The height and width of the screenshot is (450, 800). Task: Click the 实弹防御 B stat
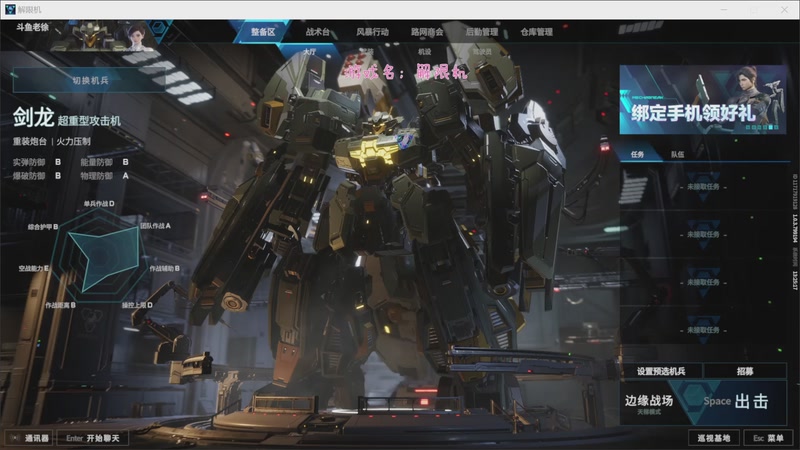pyautogui.click(x=37, y=162)
